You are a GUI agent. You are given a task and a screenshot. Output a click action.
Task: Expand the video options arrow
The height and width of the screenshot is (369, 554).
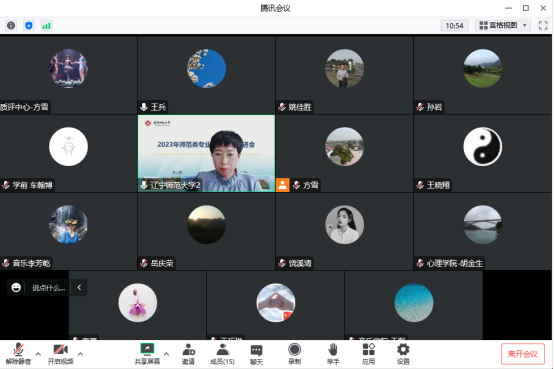pyautogui.click(x=80, y=354)
